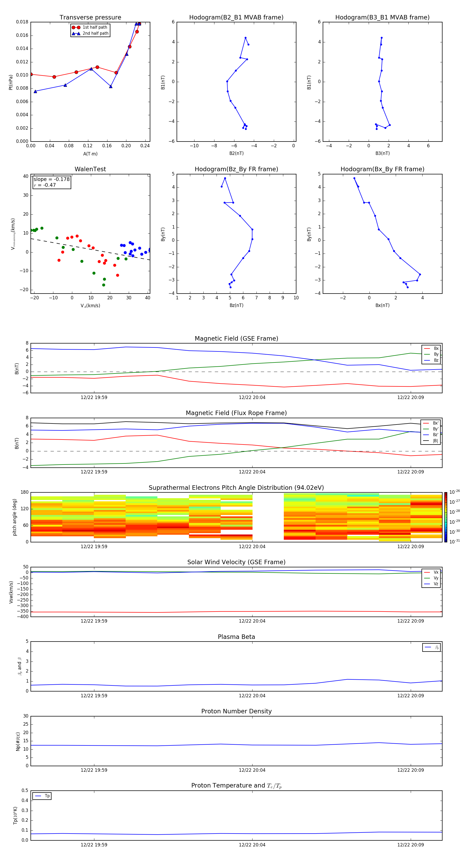Click the "A(T·m)" x-axis label
Image resolution: width=473 pixels, height=868 pixels.
(x=90, y=154)
